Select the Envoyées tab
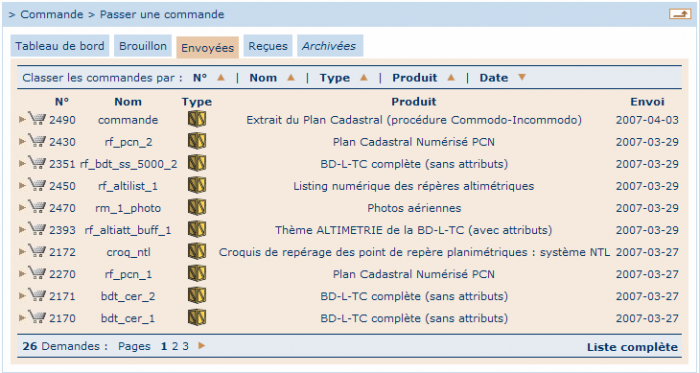 pos(208,48)
